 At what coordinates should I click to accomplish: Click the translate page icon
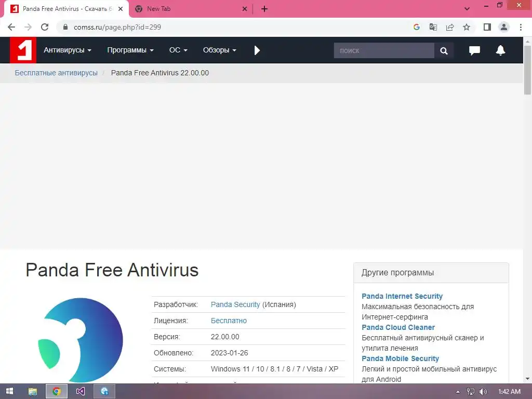pos(433,27)
